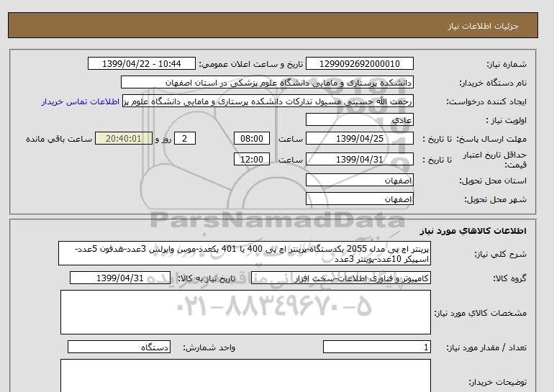Click the مشخصات کالای مورد نیاز text area
The image size is (554, 392).
click(x=245, y=312)
